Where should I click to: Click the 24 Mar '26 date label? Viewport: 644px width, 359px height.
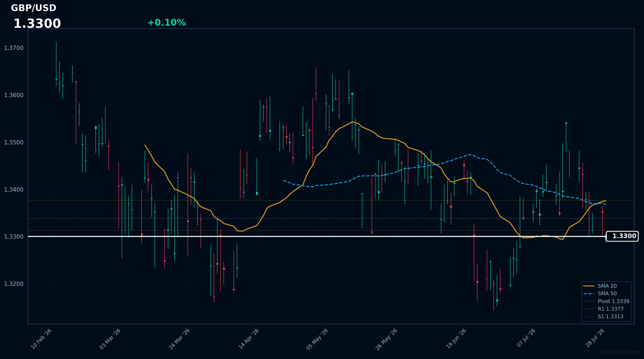179,339
